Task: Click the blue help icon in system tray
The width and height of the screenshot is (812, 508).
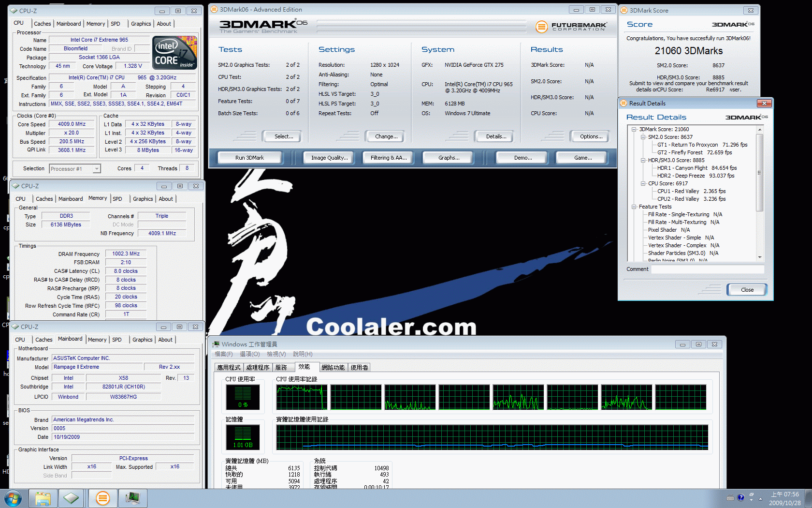Action: tap(740, 497)
